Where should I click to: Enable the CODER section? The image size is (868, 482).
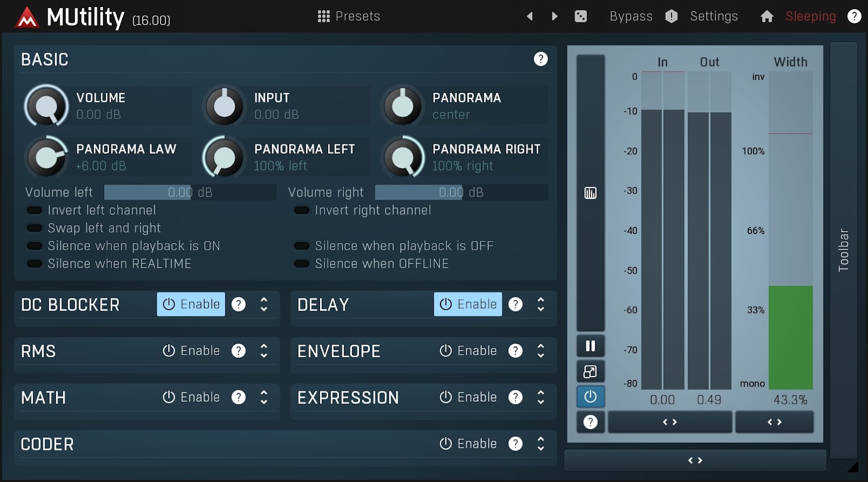point(468,444)
